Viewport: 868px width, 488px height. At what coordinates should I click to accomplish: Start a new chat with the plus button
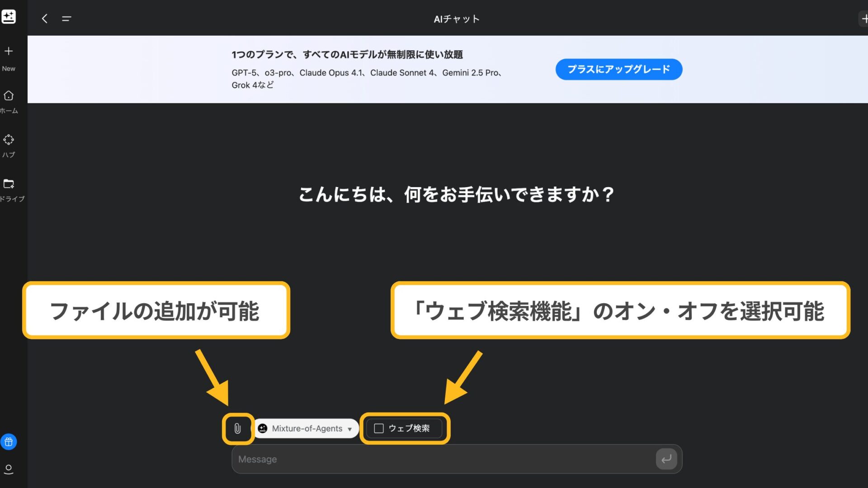tap(863, 18)
